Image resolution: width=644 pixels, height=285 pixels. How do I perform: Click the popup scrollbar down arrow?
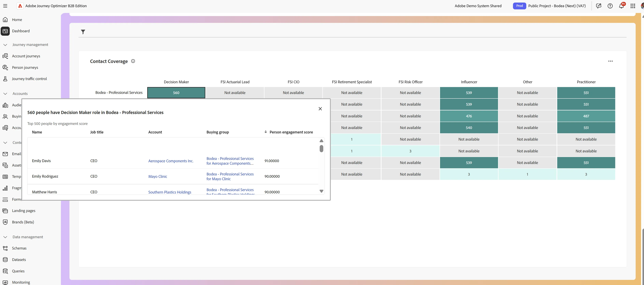322,191
